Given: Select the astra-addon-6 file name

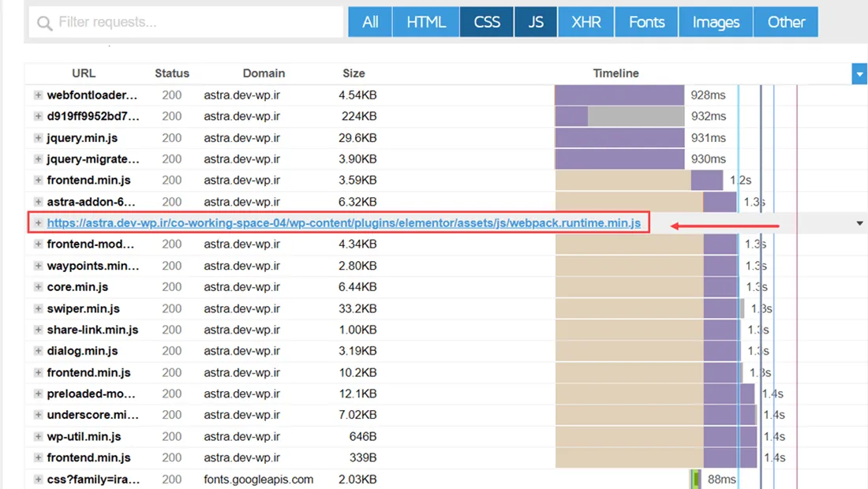Looking at the screenshot, I should 92,202.
